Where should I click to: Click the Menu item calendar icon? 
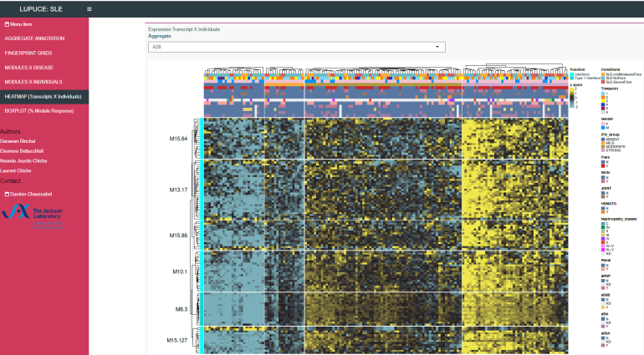tap(7, 24)
